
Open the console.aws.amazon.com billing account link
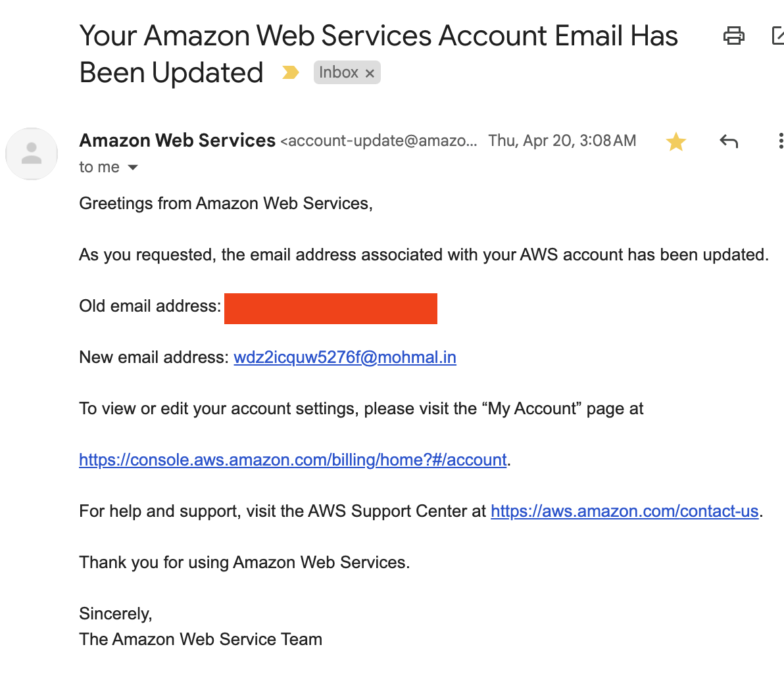pos(293,460)
